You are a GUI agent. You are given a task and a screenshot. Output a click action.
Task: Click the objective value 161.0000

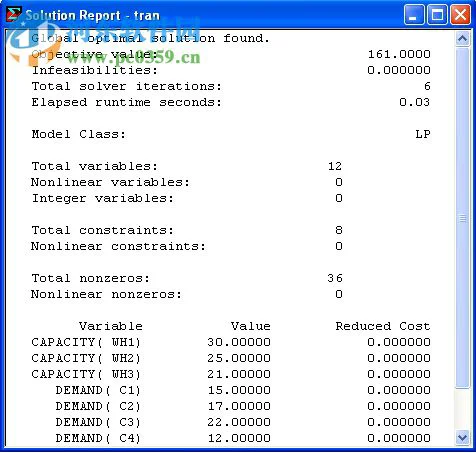399,54
